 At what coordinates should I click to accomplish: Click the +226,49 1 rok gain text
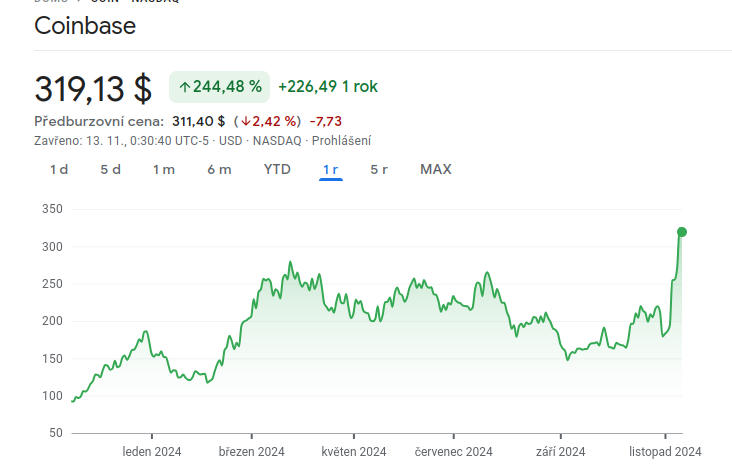tap(328, 87)
